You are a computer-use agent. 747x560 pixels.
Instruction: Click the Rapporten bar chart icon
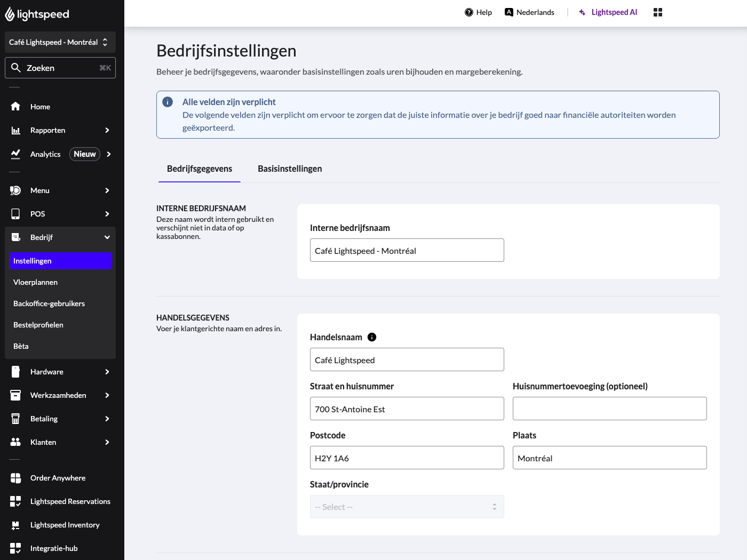[x=15, y=130]
